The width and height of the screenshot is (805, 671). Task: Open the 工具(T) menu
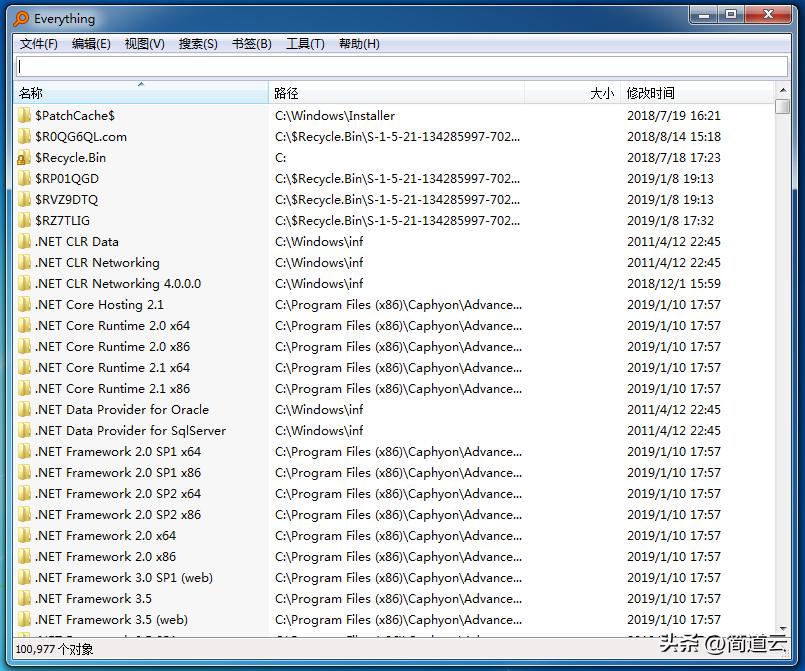tap(305, 44)
